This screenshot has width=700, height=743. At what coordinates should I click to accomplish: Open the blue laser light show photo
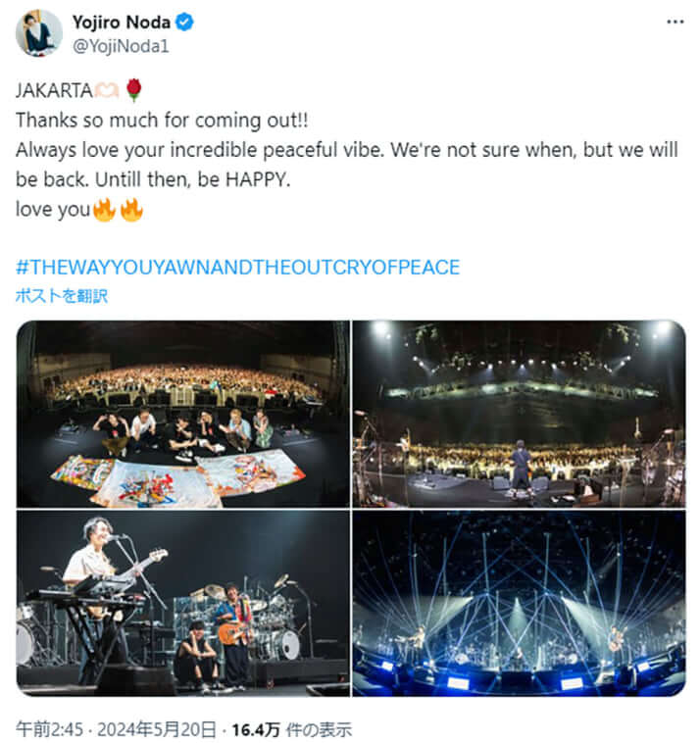(x=519, y=602)
